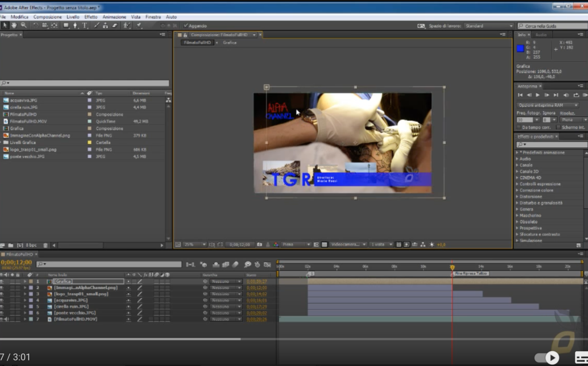Viewport: 588px width, 366px height.
Task: Enable the Da tempo corr. checkbox
Action: pos(519,127)
